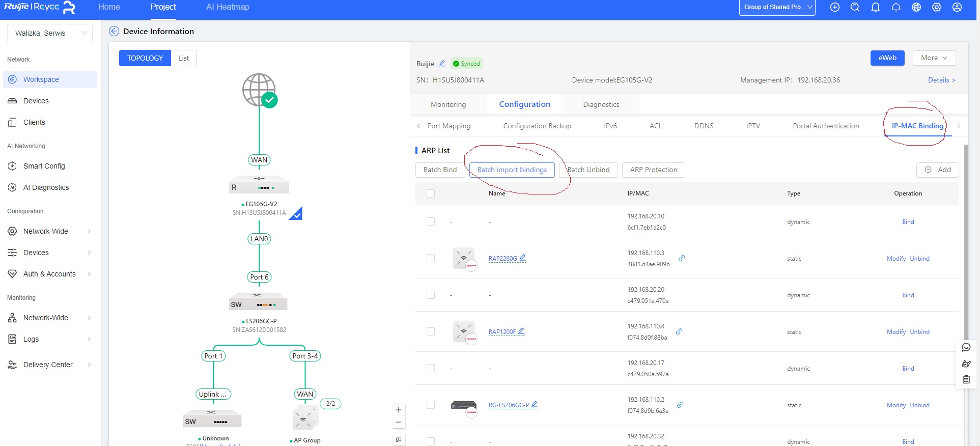Image resolution: width=980 pixels, height=446 pixels.
Task: Click the internet globe icon in topology
Action: point(260,90)
